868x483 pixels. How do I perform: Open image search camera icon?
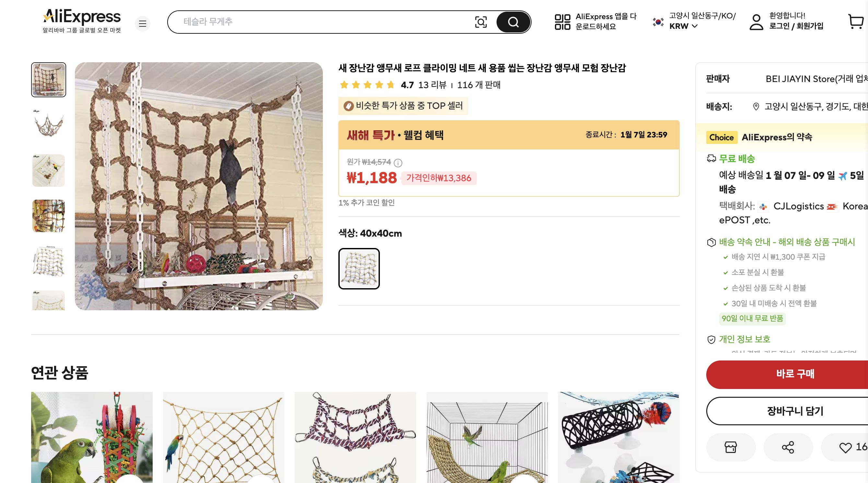pos(480,22)
